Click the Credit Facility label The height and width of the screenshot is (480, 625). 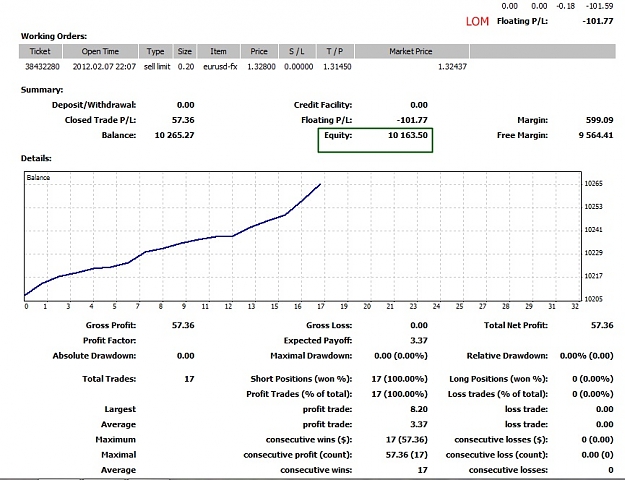pos(323,105)
